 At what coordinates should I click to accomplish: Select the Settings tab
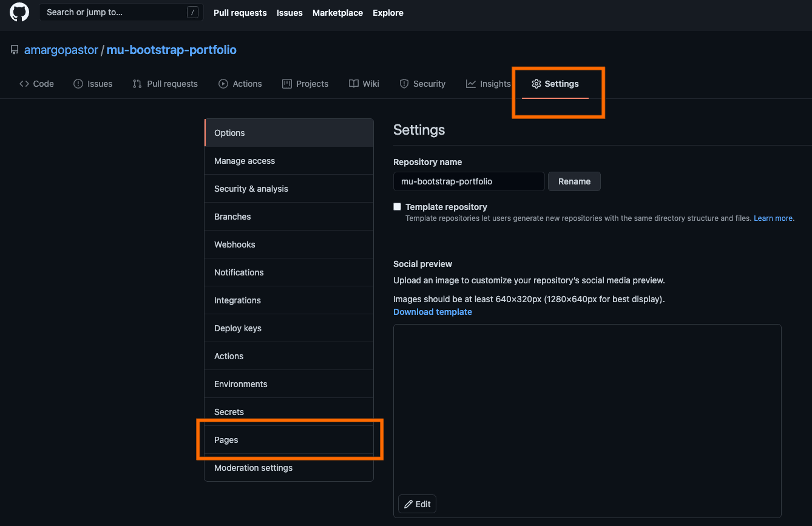click(555, 84)
